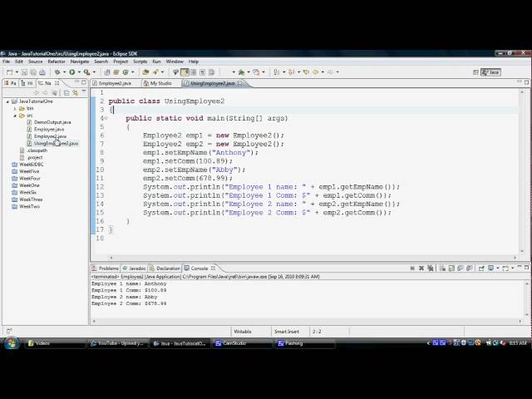532x399 pixels.
Task: Click the Open Perspective icon
Action: click(475, 72)
